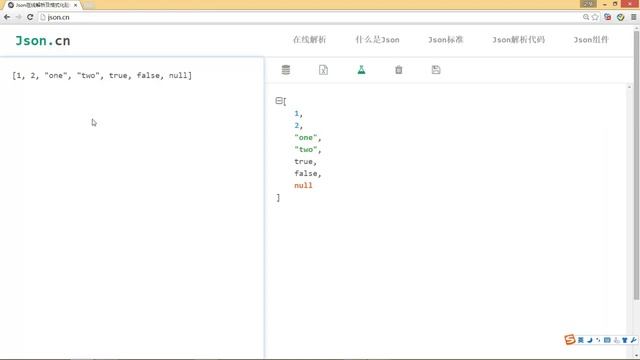Open the new tab button
Image resolution: width=640 pixels, height=360 pixels.
pyautogui.click(x=89, y=5)
